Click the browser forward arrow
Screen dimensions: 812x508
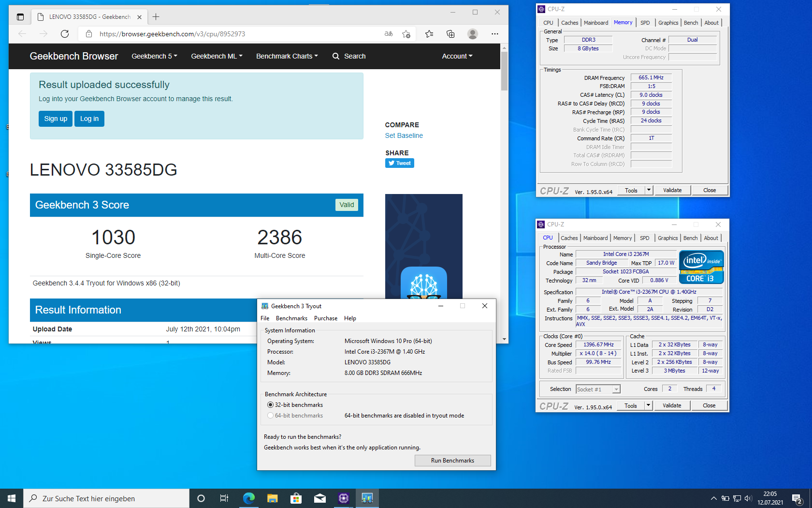(x=43, y=34)
